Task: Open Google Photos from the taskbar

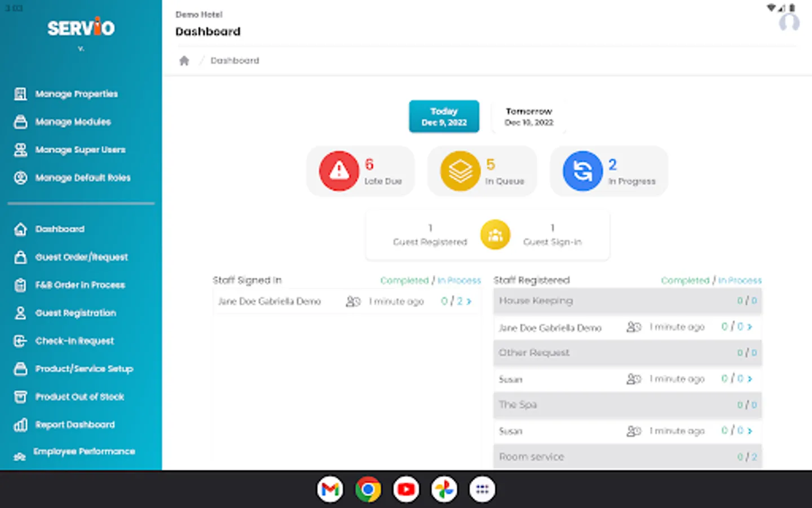Action: coord(444,489)
